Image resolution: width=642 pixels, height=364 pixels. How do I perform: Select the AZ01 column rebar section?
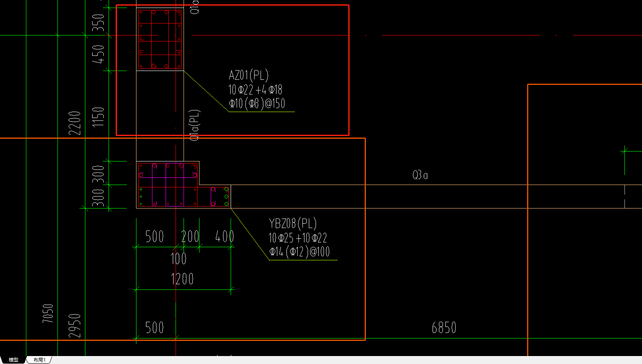coord(160,39)
